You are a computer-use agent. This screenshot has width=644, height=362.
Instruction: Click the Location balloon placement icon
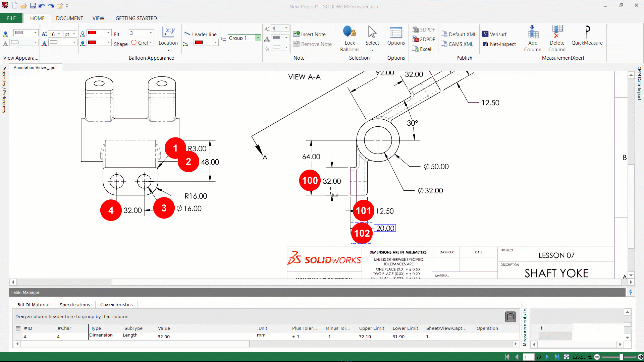tap(168, 32)
